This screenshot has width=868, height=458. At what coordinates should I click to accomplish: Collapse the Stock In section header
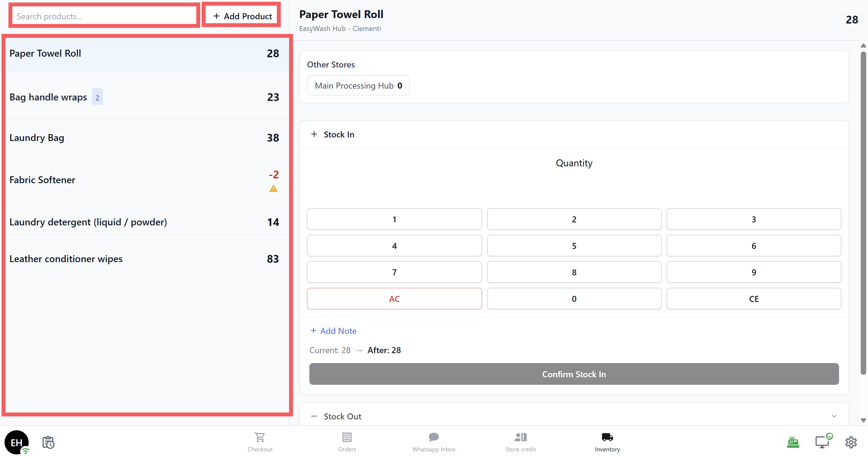pos(339,134)
